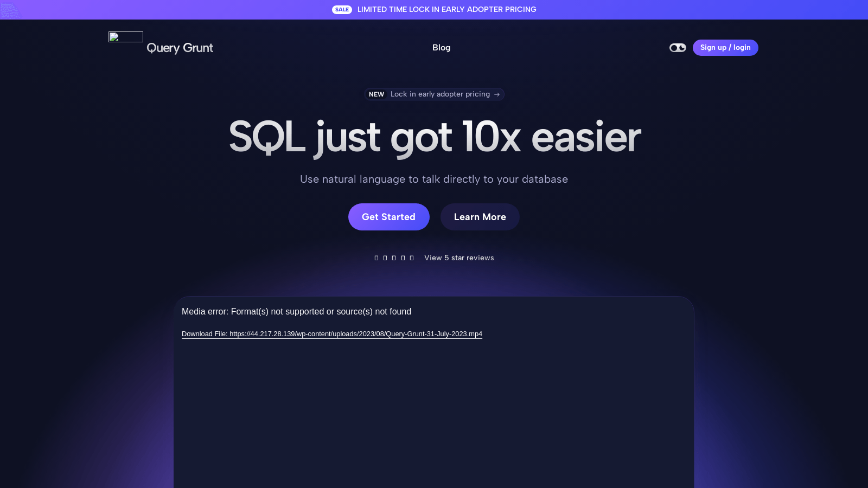Click the NEW badge pill
Viewport: 868px width, 488px height.
click(x=376, y=94)
